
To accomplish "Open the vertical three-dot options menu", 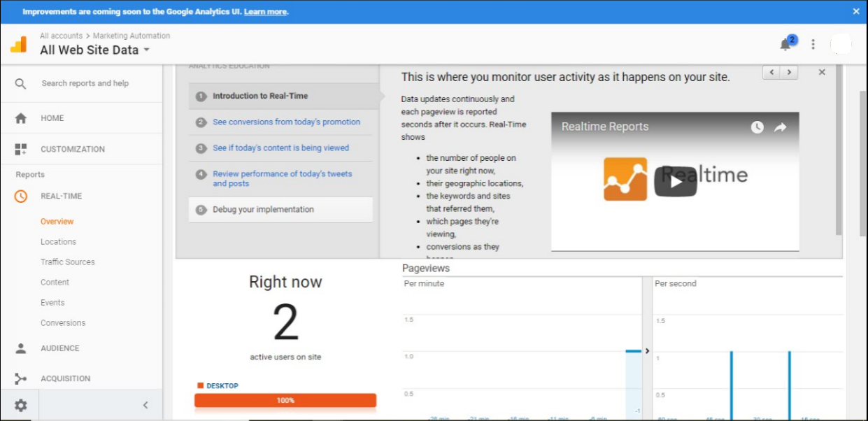I will (813, 44).
